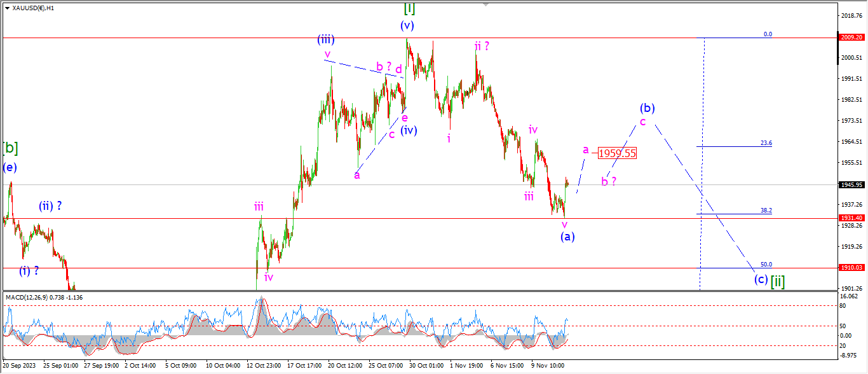Screen dimensions: 868x374
Task: Click the gray chart shift triangle marker
Action: [486, 4]
